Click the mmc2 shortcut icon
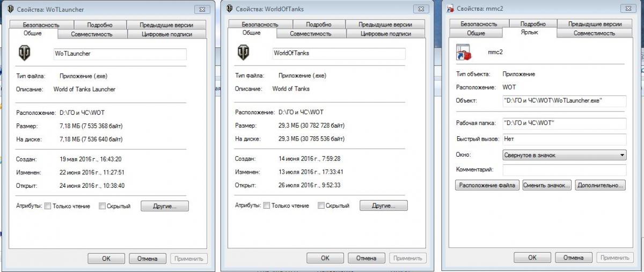The height and width of the screenshot is (272, 644). 463,53
